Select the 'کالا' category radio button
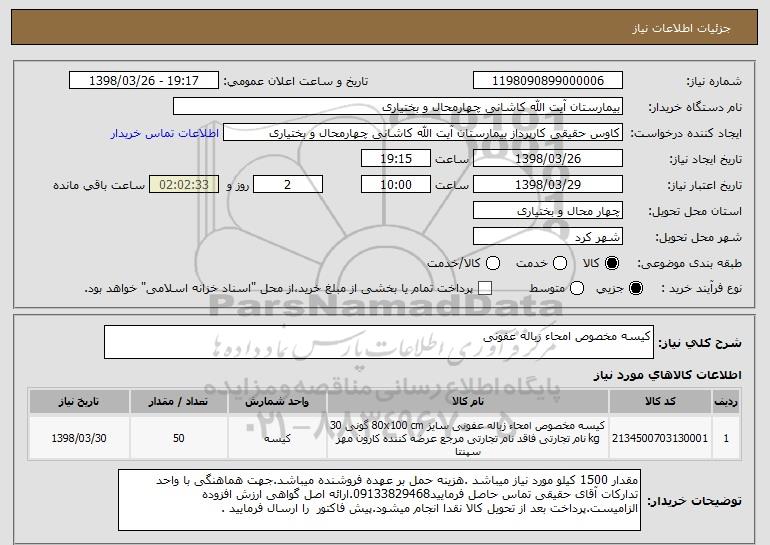Screen dimensions: 770x545 point(612,263)
